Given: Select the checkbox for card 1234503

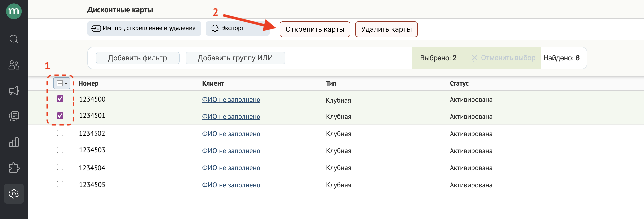Looking at the screenshot, I should [x=60, y=150].
